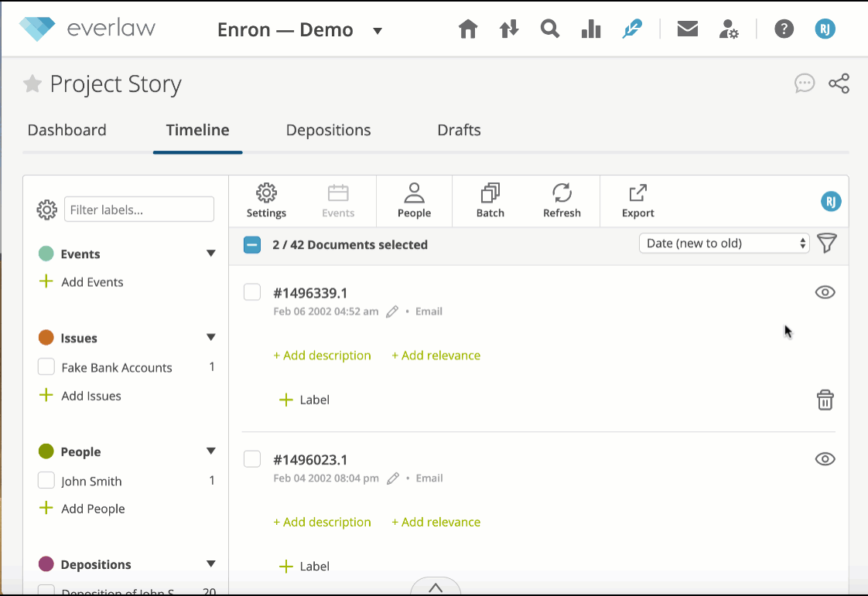Open the messages envelope icon
Viewport: 868px width, 596px height.
[x=688, y=29]
